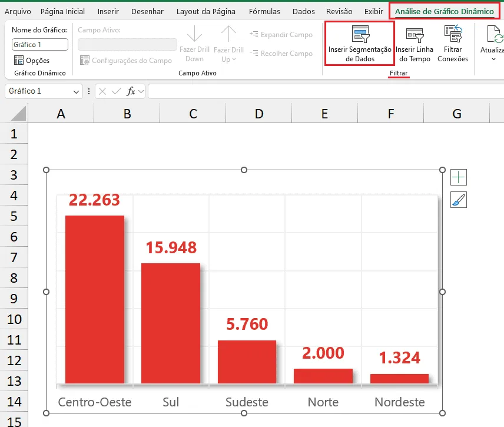Click the Fazer Drill Up arrow

pos(228,34)
